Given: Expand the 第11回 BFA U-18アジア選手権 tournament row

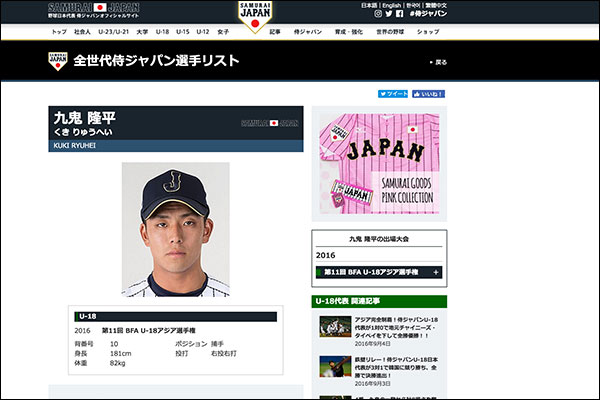Looking at the screenshot, I should click(379, 272).
